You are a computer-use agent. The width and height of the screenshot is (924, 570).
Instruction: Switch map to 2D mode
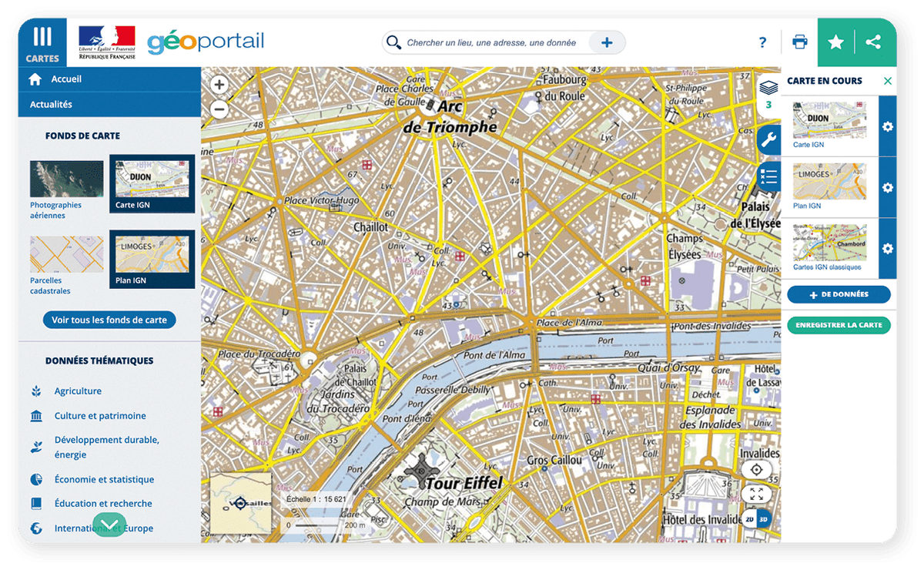(749, 519)
